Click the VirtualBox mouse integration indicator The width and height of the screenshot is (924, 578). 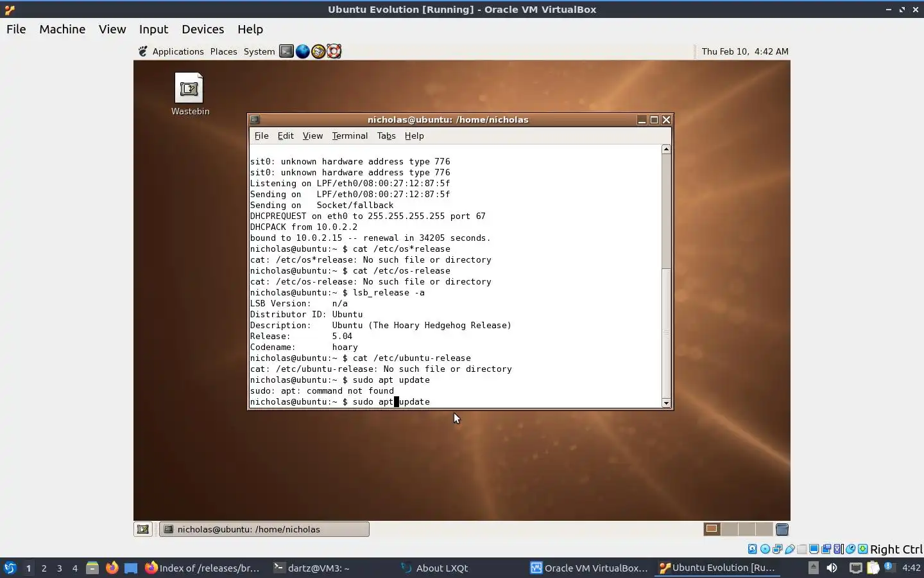[850, 549]
